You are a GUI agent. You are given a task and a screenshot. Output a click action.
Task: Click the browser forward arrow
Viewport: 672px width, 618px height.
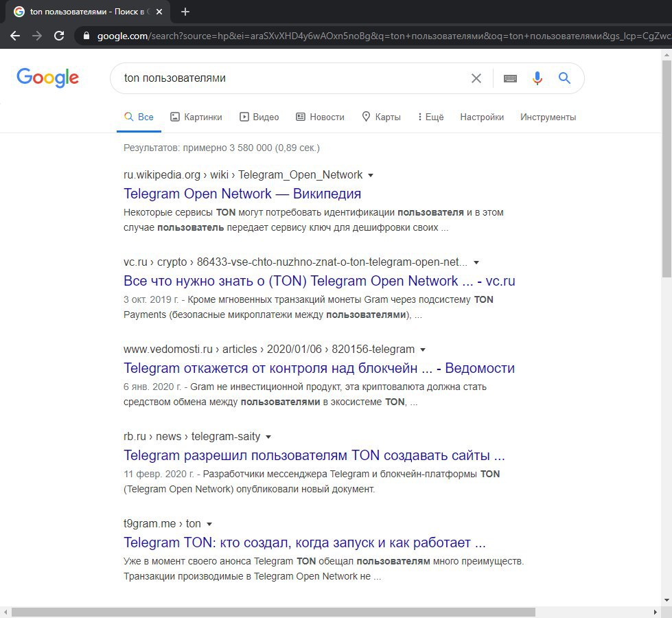(37, 36)
